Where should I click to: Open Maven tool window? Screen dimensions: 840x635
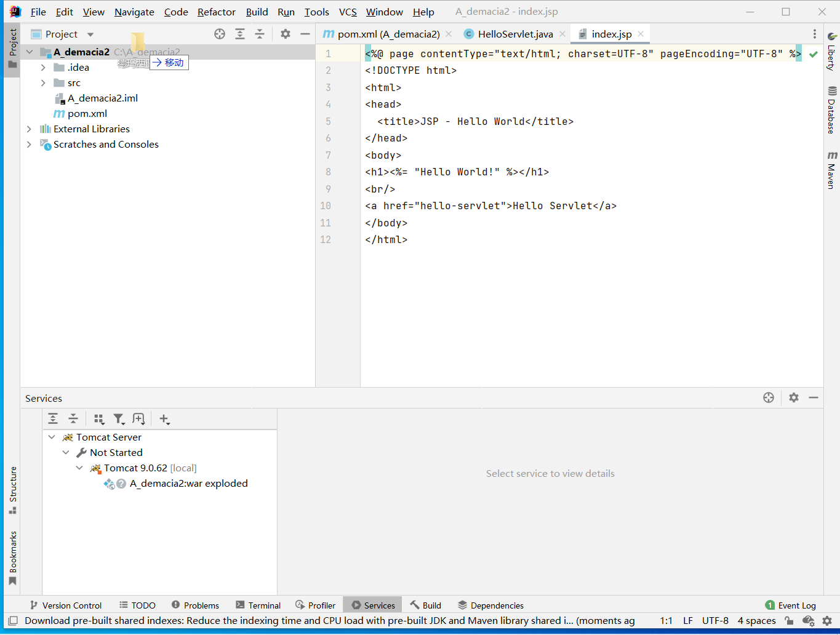point(832,170)
